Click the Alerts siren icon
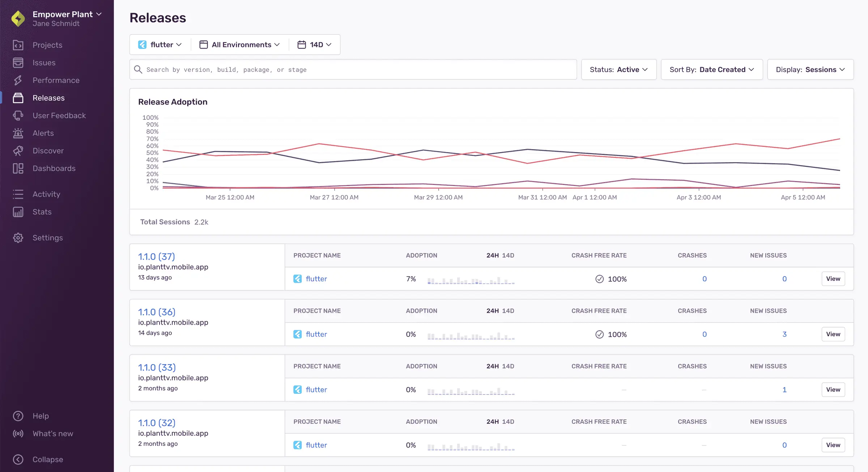 coord(18,133)
